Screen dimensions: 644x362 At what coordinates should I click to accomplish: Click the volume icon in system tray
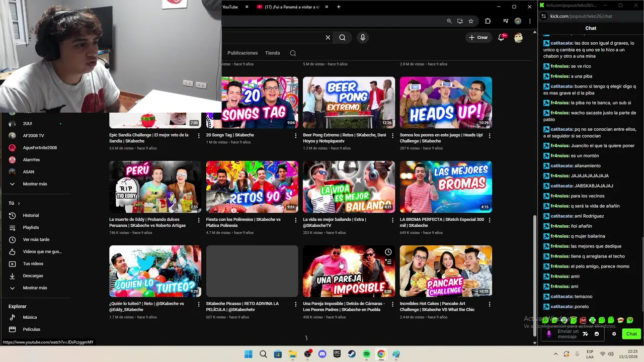611,354
